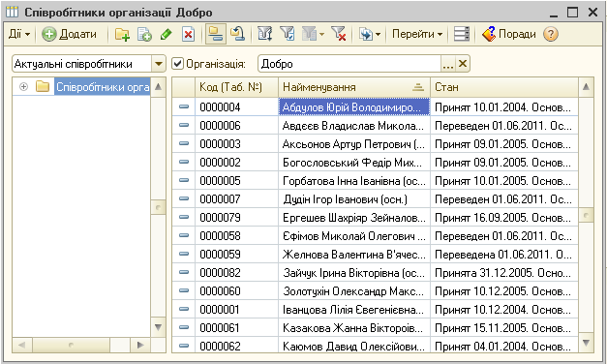Select row icon for code 0000079
The width and height of the screenshot is (607, 364).
tap(184, 217)
